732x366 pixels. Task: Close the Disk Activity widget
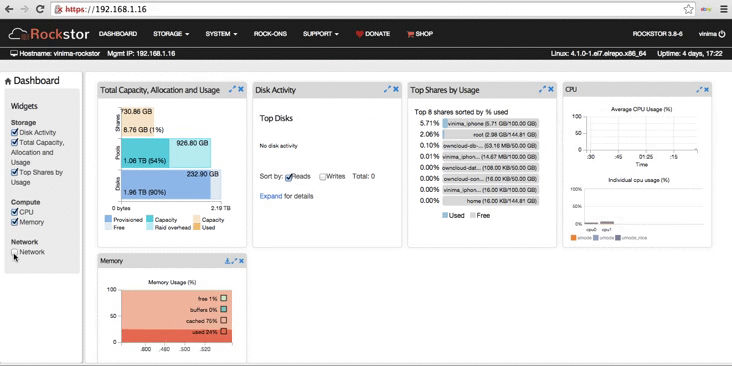click(x=396, y=89)
